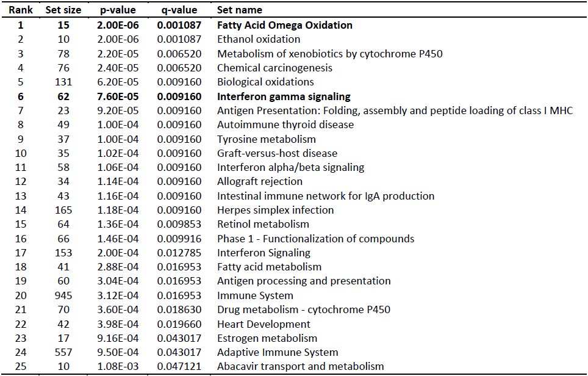Select 'Estrogen metabolism' set name

pos(267,339)
